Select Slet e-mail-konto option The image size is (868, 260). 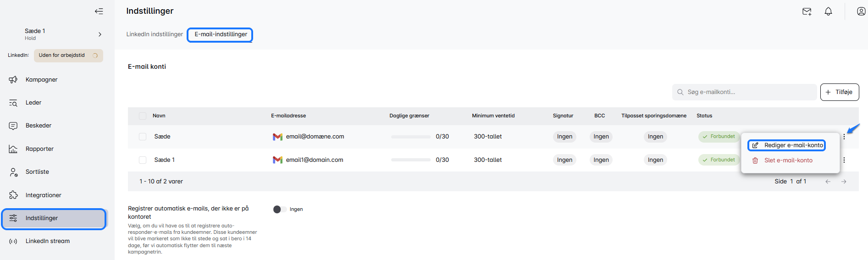point(788,160)
